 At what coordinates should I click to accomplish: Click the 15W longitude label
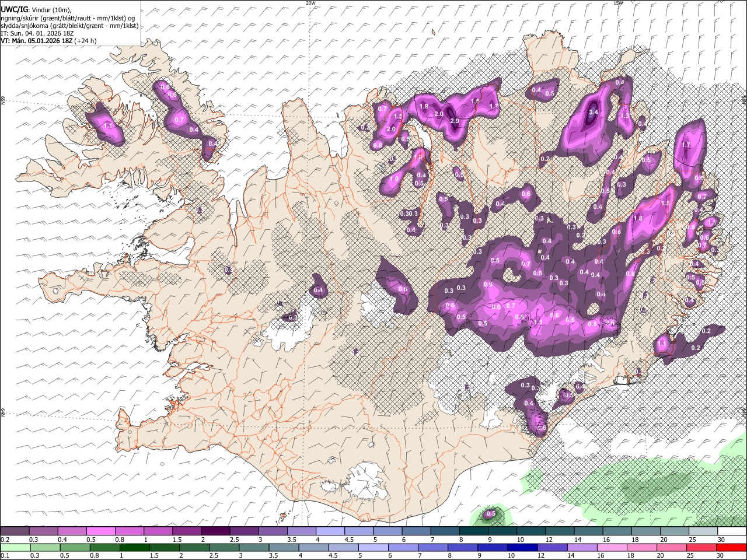pyautogui.click(x=618, y=3)
